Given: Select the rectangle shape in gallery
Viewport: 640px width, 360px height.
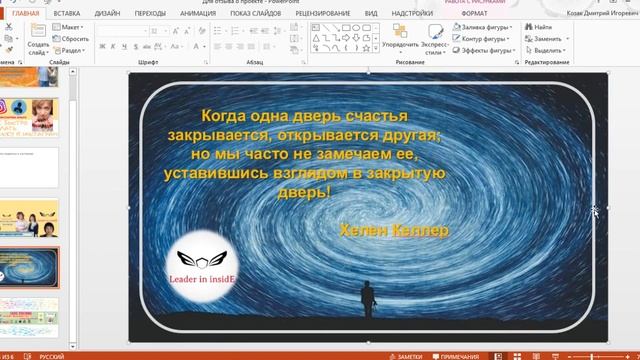Looking at the screenshot, I should (x=346, y=28).
